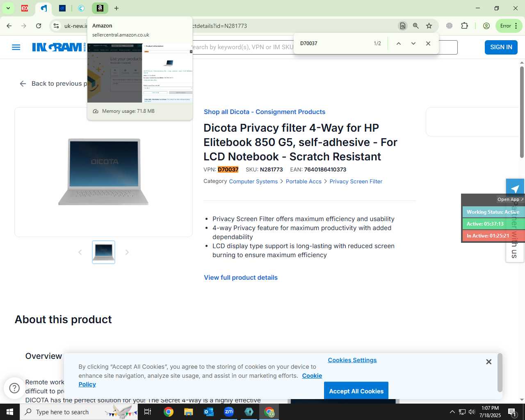Viewport: 525px width, 420px height.
Task: Open the Privacy Screen Filter category link
Action: [356, 181]
